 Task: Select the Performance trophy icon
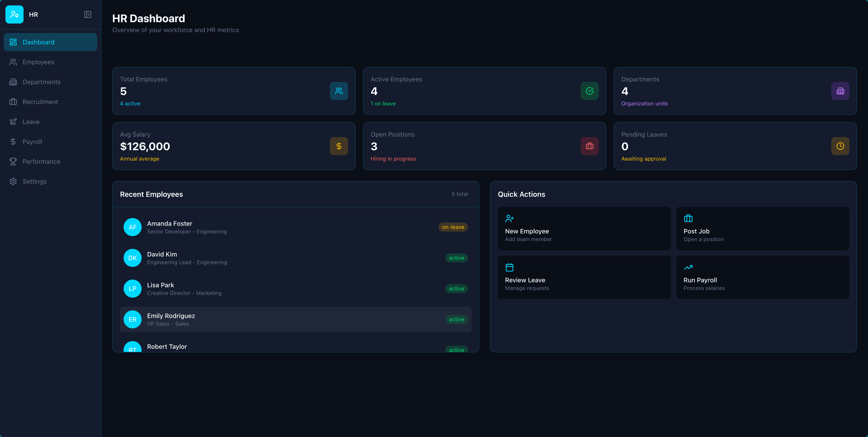click(x=13, y=161)
